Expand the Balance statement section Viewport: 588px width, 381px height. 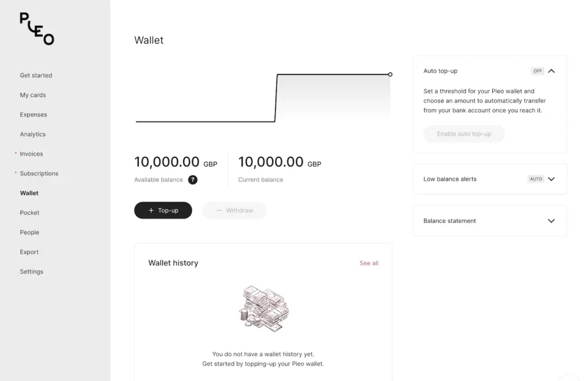coord(551,221)
